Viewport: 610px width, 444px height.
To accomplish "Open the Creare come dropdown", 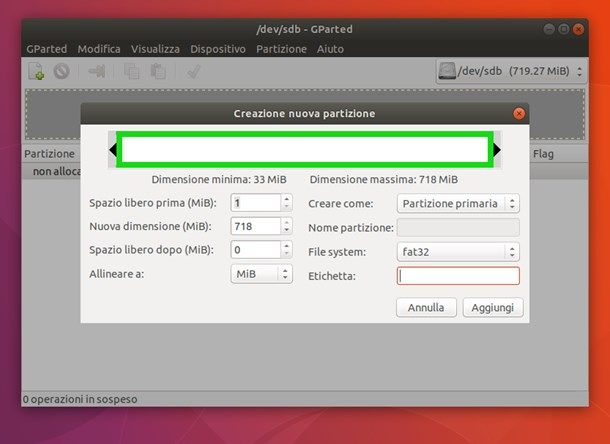I will tap(458, 204).
